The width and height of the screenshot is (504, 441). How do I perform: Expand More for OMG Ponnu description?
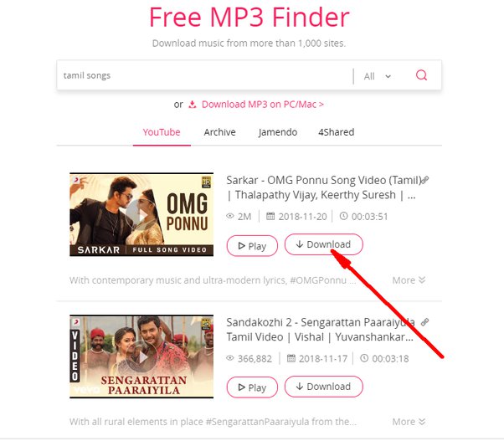409,280
